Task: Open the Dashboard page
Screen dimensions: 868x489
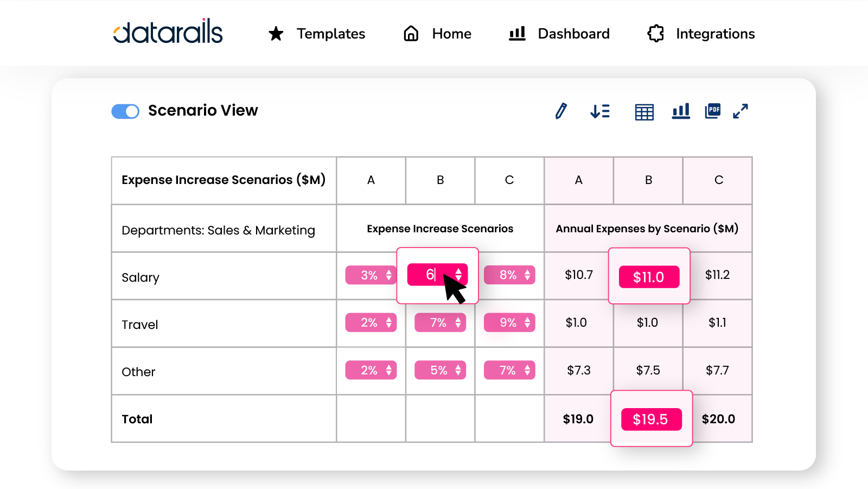Action: pyautogui.click(x=559, y=34)
